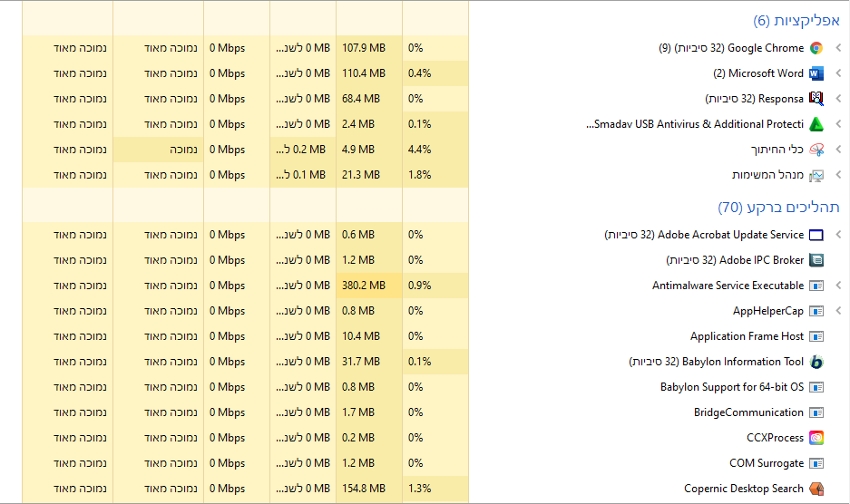
Task: Click the 0.9% CPU value
Action: (420, 286)
